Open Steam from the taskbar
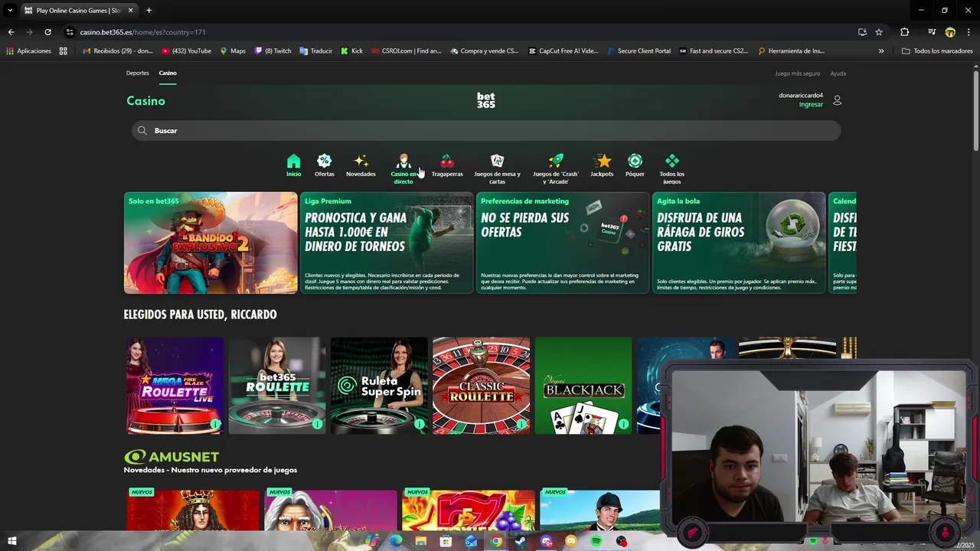Viewport: 980px width, 551px height. coord(521,541)
